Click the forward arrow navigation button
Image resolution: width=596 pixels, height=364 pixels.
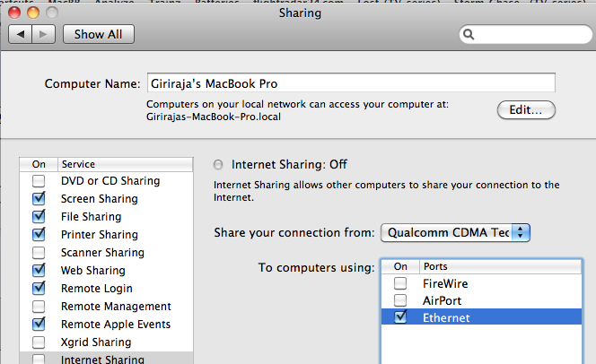[x=44, y=35]
